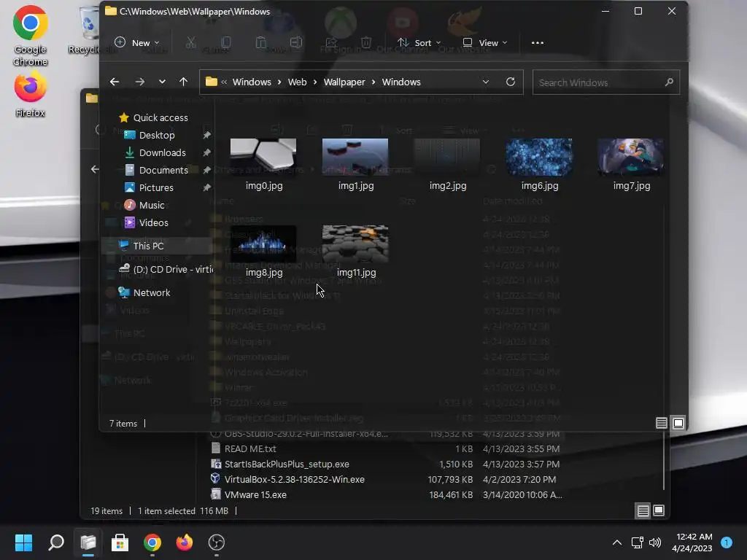Open Firefox desktop shortcut

tap(30, 95)
